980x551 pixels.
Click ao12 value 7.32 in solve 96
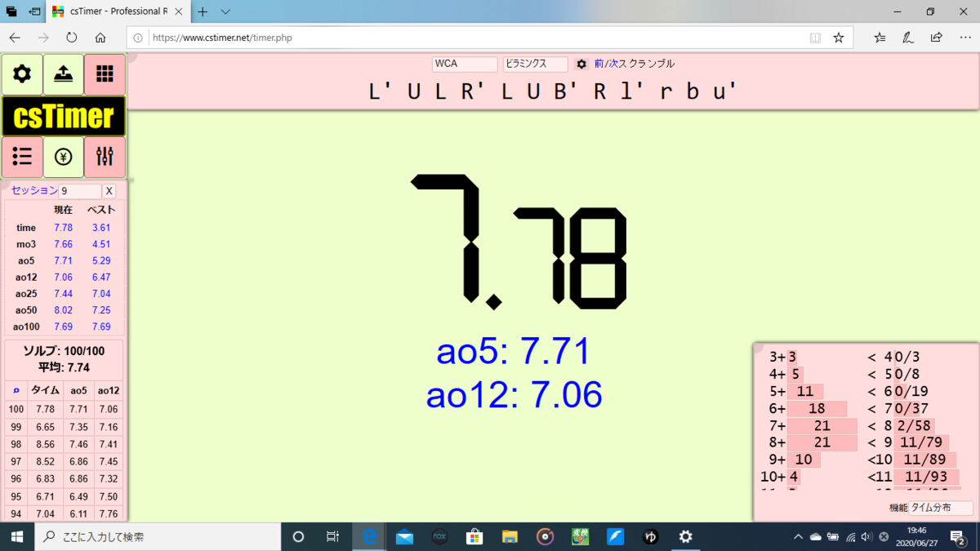(109, 479)
